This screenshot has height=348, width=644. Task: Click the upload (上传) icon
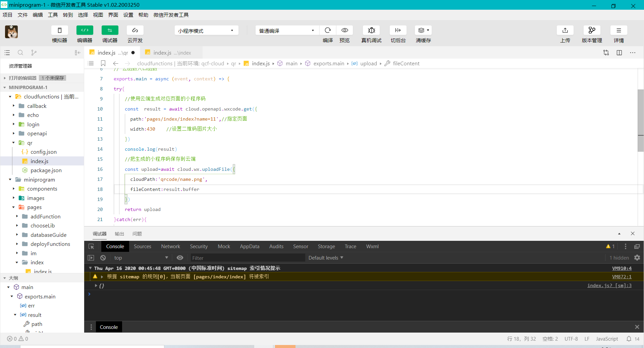tap(565, 30)
